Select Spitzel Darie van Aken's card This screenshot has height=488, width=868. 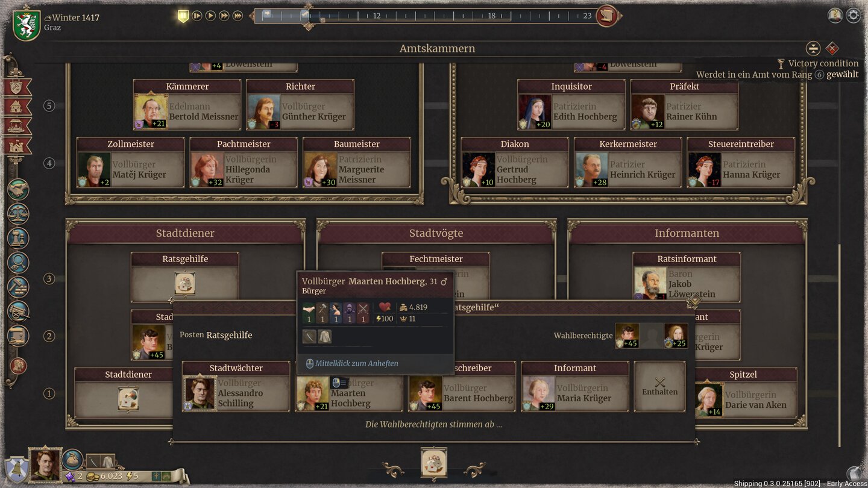(745, 393)
